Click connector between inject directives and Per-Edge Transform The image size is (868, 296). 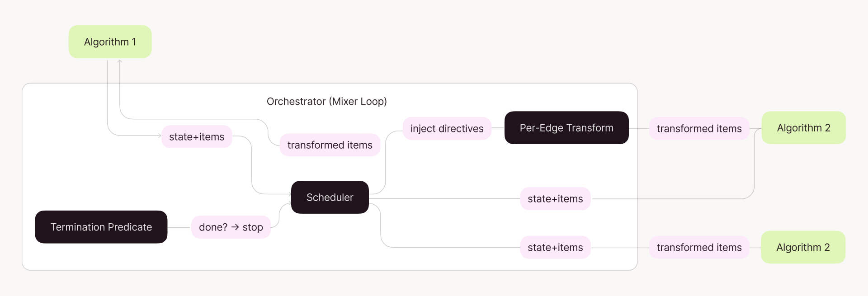pyautogui.click(x=498, y=128)
